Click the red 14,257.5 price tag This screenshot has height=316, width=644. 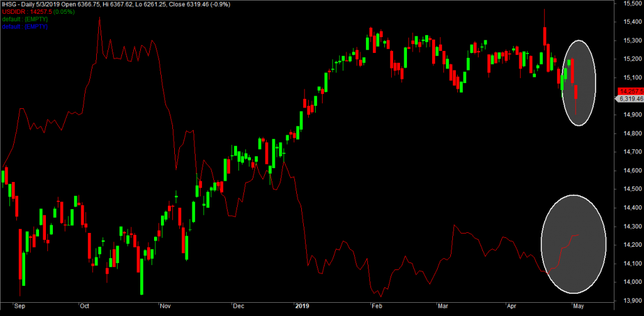629,91
